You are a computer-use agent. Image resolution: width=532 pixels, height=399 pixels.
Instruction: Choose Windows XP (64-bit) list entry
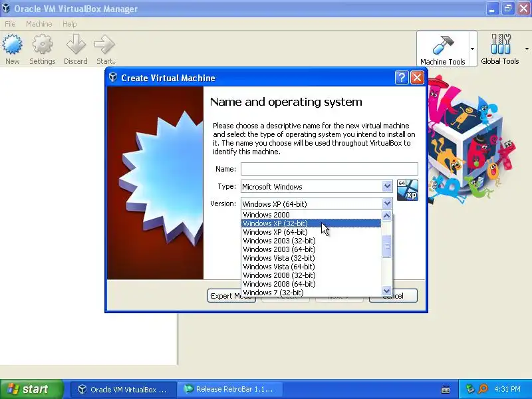coord(311,232)
